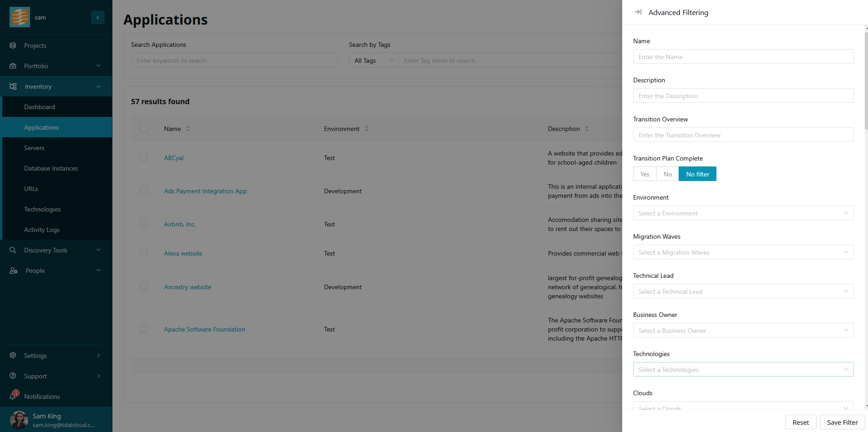Go to Database Instances in sidebar

click(x=51, y=168)
